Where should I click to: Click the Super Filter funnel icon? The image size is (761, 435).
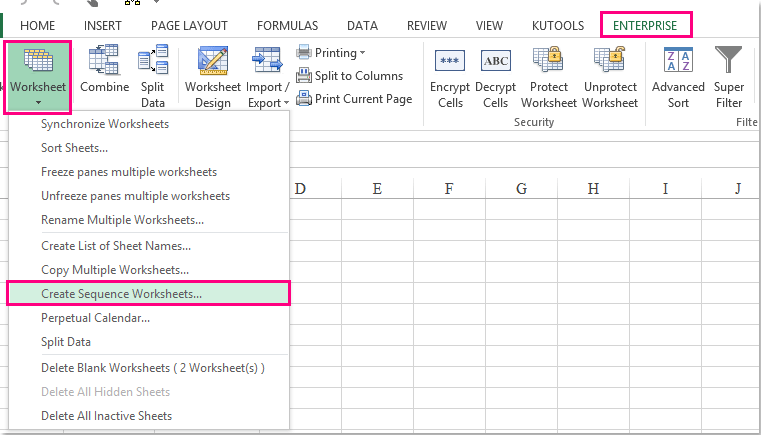(729, 62)
